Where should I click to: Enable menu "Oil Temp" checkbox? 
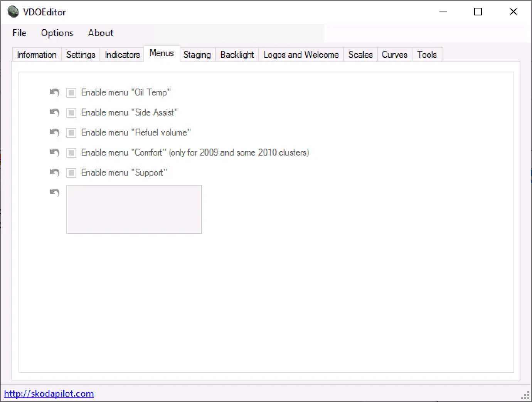click(x=71, y=93)
